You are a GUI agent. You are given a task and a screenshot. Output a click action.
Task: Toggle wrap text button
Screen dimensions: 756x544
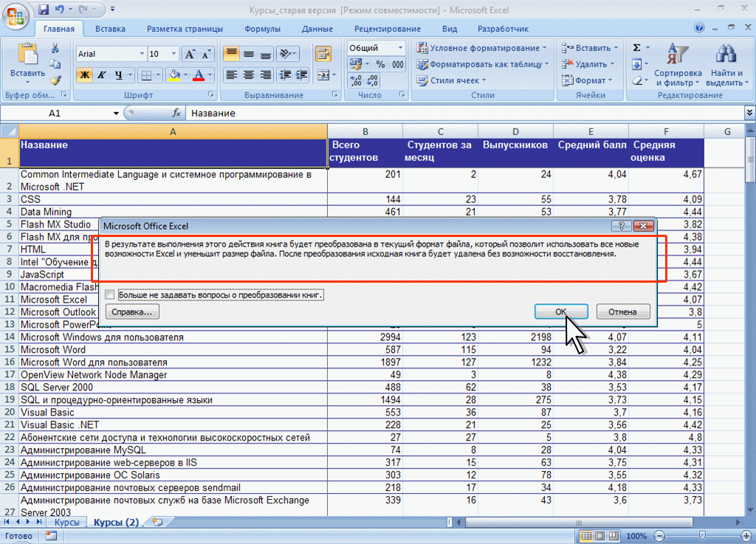(323, 53)
